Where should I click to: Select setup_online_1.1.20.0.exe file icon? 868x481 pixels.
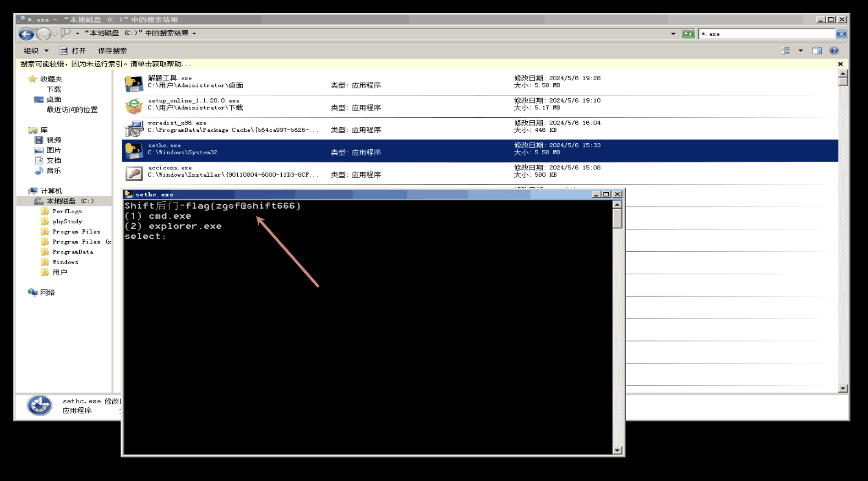[134, 106]
